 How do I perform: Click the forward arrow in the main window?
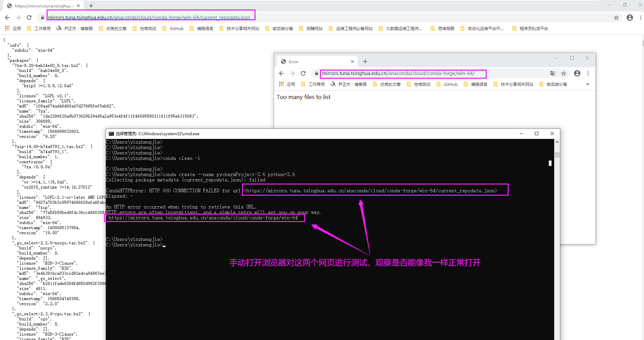[x=18, y=18]
